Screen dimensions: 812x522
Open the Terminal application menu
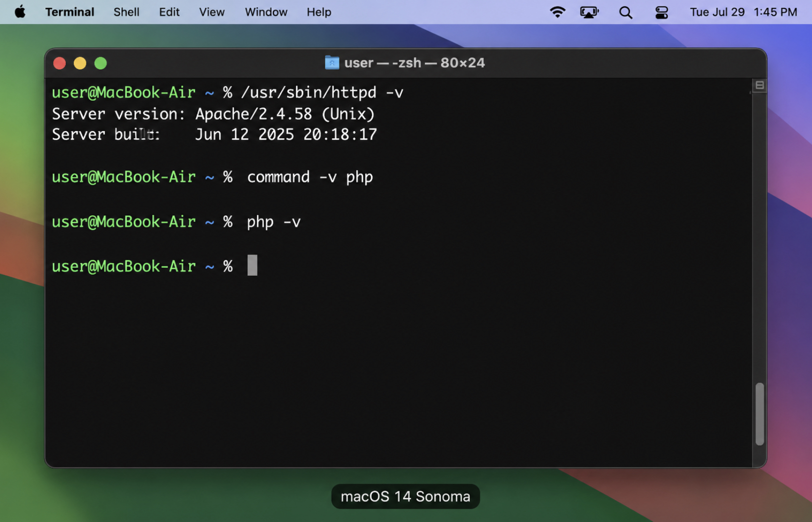click(70, 12)
